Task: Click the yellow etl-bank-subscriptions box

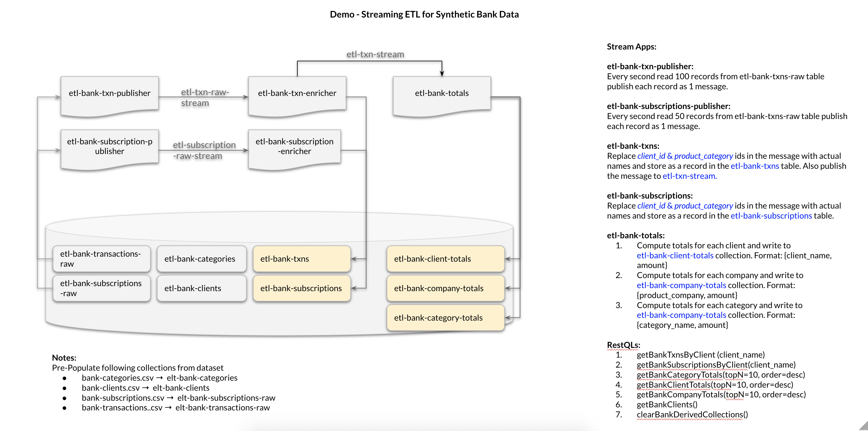Action: pyautogui.click(x=302, y=288)
